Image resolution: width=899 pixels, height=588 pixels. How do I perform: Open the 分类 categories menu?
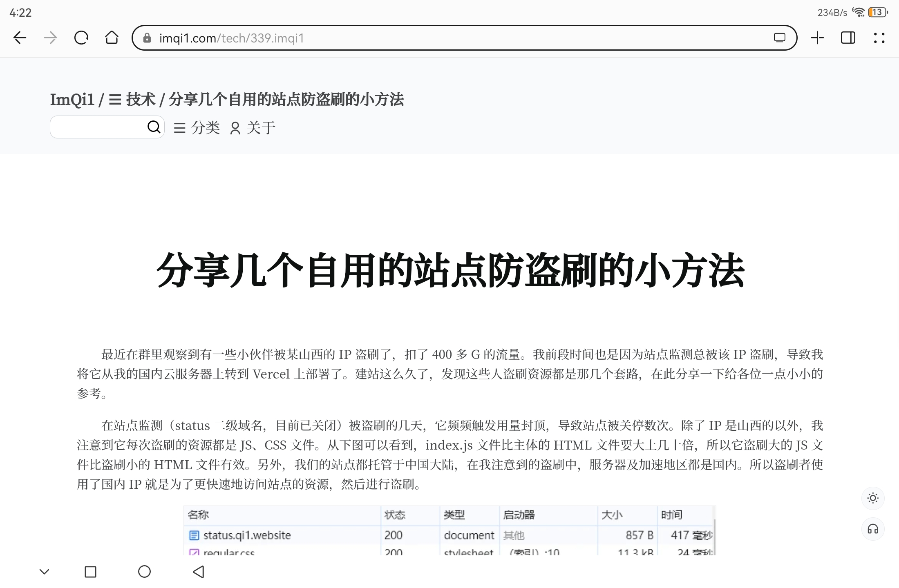(197, 128)
